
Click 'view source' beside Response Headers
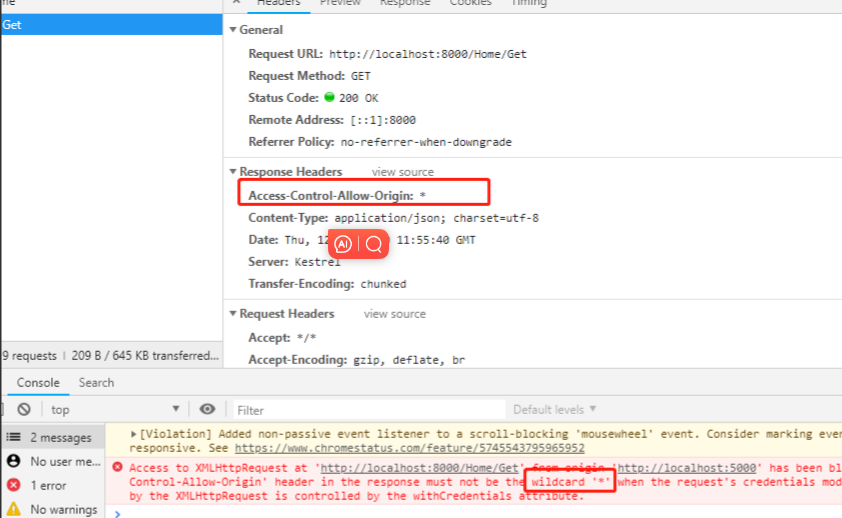[402, 172]
